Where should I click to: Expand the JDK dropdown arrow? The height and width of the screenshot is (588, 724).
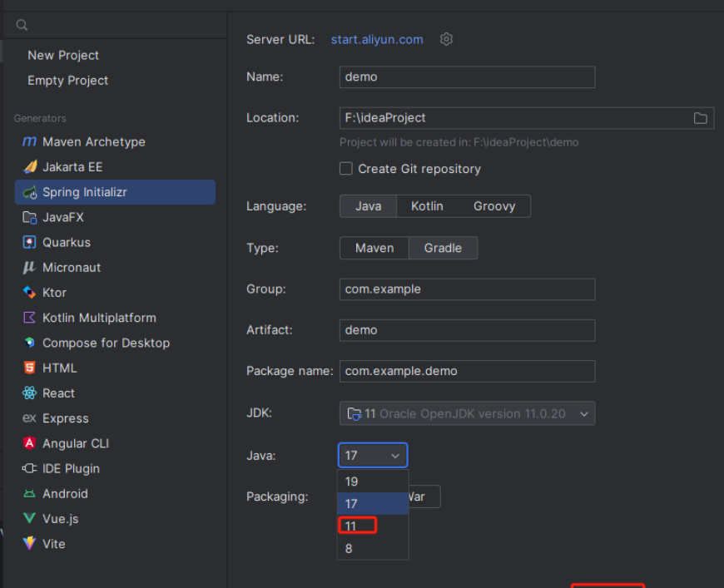[583, 414]
